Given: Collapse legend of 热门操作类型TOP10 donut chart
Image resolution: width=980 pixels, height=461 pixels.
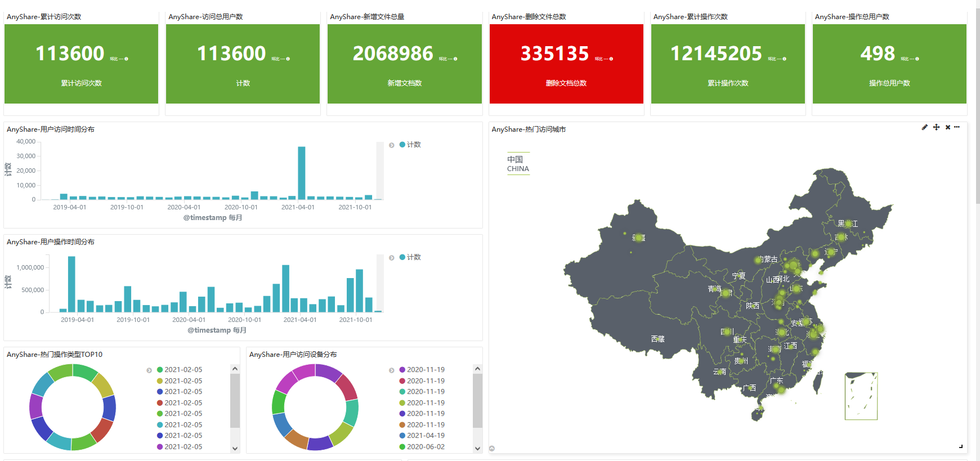Looking at the screenshot, I should tap(149, 370).
